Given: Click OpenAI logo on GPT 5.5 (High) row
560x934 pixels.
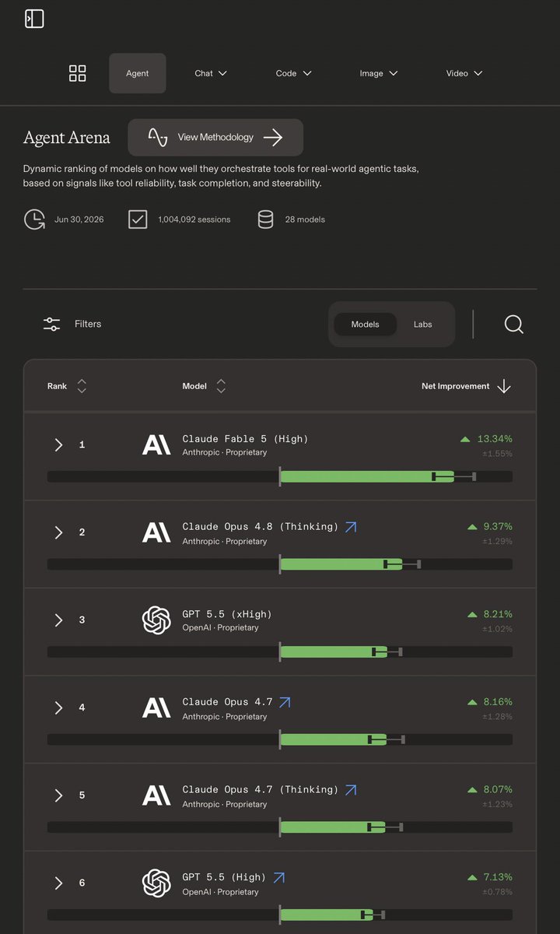Looking at the screenshot, I should click(156, 883).
